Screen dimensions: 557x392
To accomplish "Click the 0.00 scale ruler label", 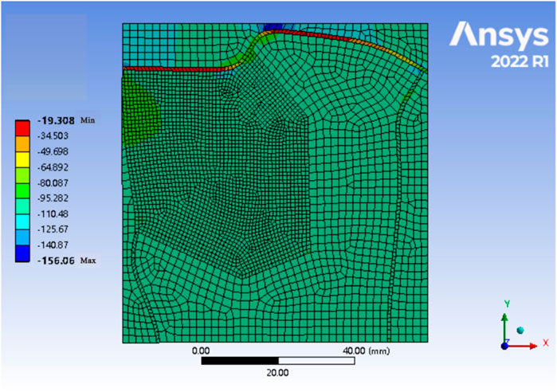I will (x=201, y=351).
